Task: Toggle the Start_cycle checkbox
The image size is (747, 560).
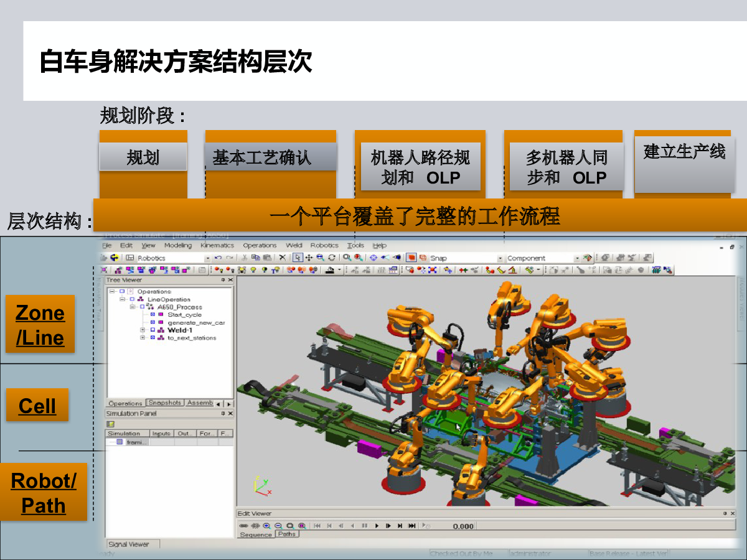Action: (153, 315)
